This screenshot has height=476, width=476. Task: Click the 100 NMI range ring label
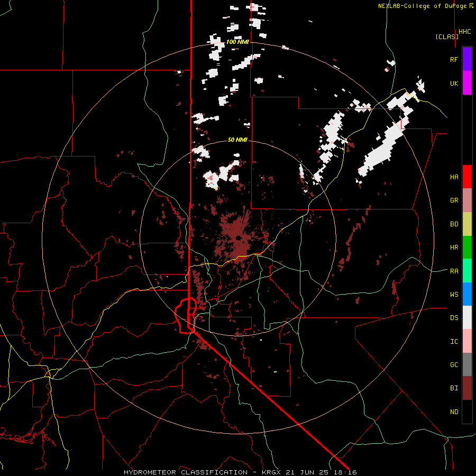[237, 42]
